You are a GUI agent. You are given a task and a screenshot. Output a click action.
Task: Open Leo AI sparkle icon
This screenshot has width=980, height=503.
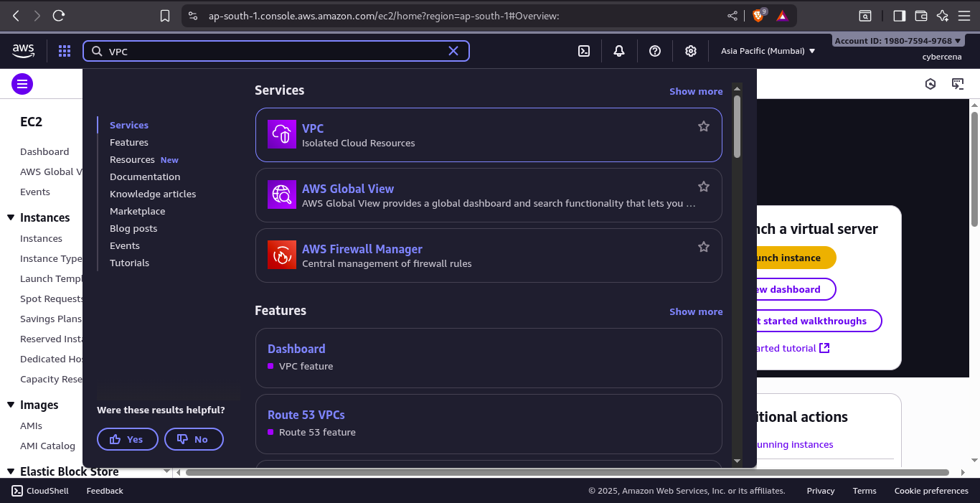click(943, 16)
